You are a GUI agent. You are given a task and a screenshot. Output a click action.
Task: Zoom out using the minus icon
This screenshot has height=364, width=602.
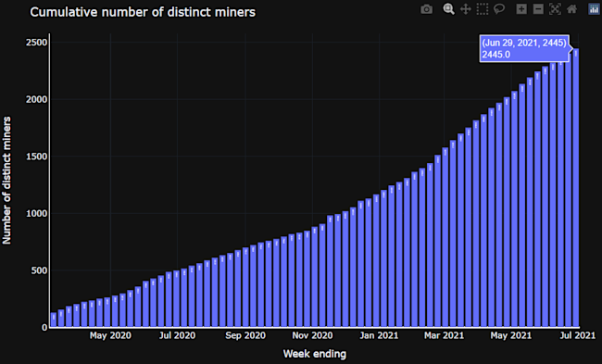(538, 9)
